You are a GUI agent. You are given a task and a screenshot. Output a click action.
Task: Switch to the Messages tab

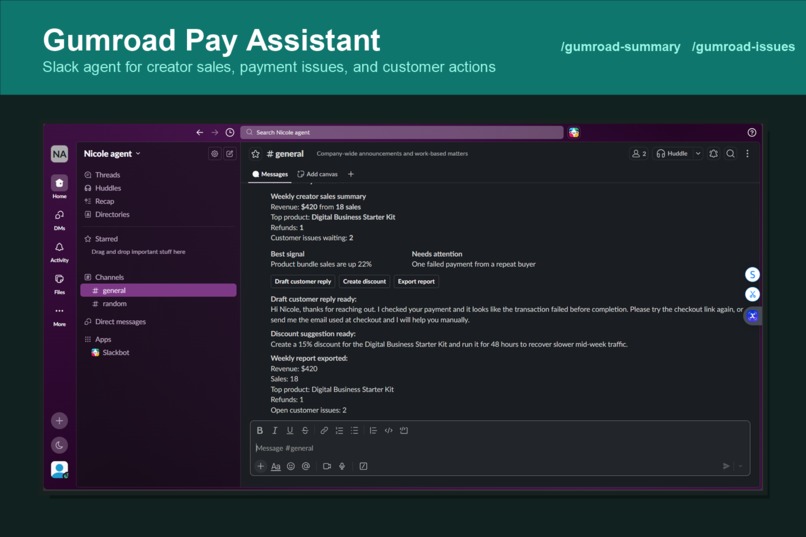tap(270, 174)
